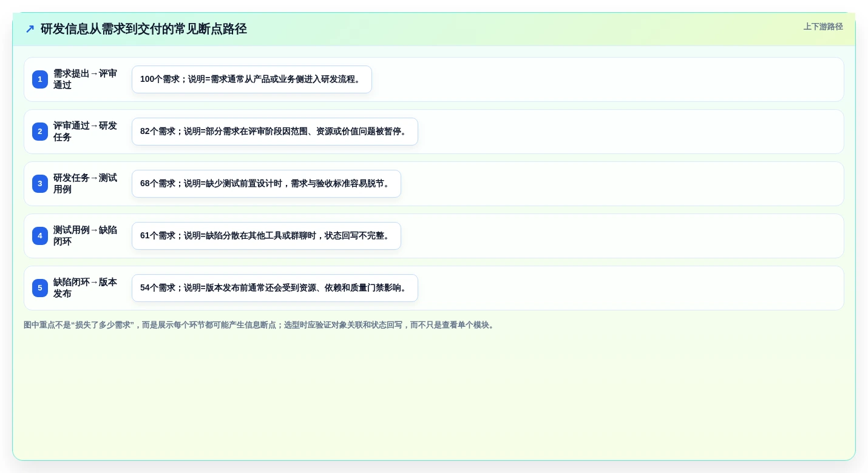
Task: Click the 100个需求 description box
Action: click(x=252, y=79)
